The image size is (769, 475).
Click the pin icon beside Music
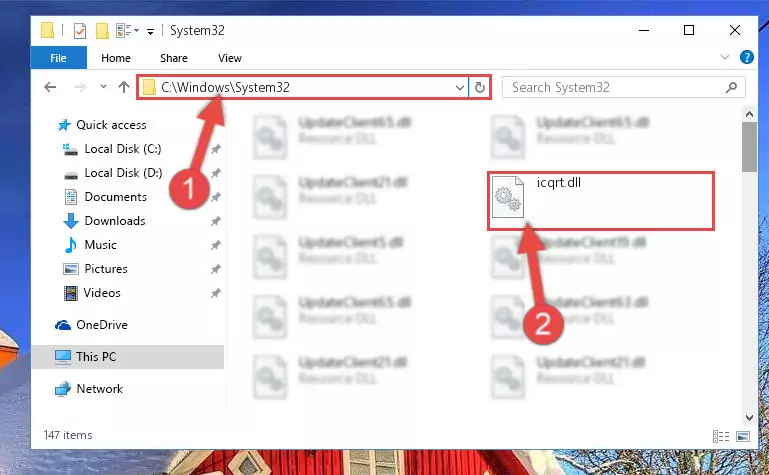(215, 245)
